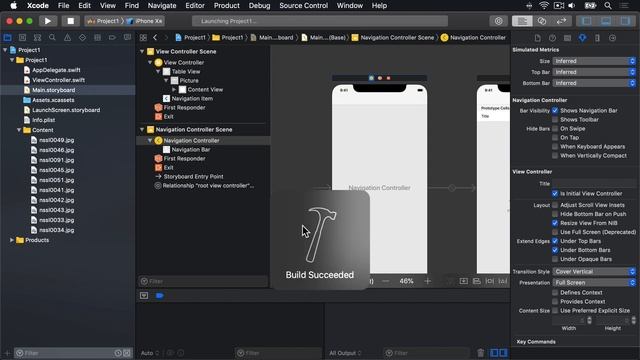Viewport: 640px width, 360px height.
Task: Enable Hide Bars On Swipe
Action: point(555,128)
